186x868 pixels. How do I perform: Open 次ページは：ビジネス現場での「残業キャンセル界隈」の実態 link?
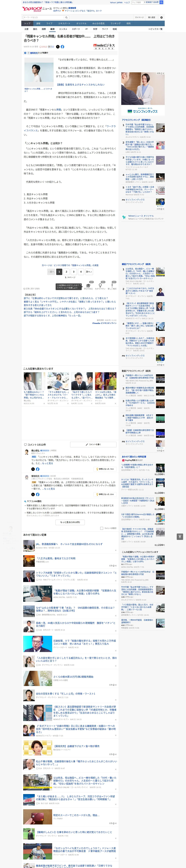[70, 265]
